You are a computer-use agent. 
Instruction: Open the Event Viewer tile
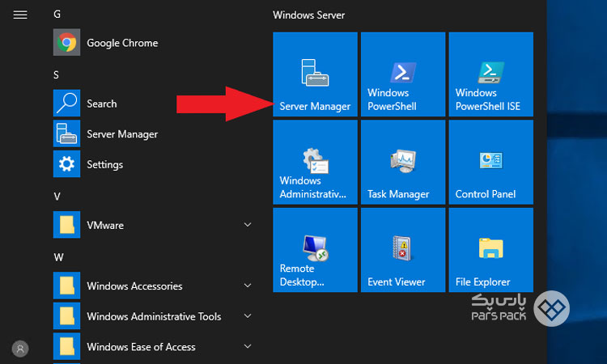coord(402,249)
